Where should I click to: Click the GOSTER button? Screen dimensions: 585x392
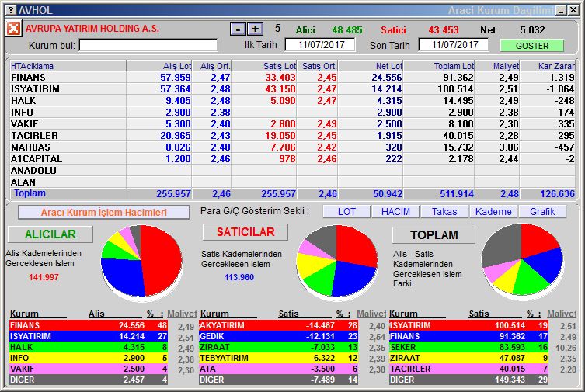531,46
